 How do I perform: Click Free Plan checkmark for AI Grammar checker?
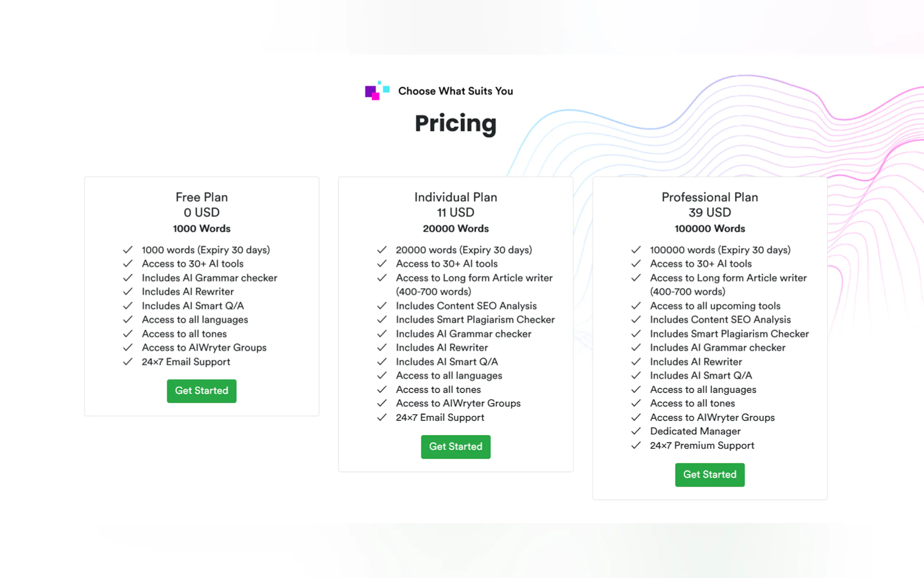click(x=128, y=277)
